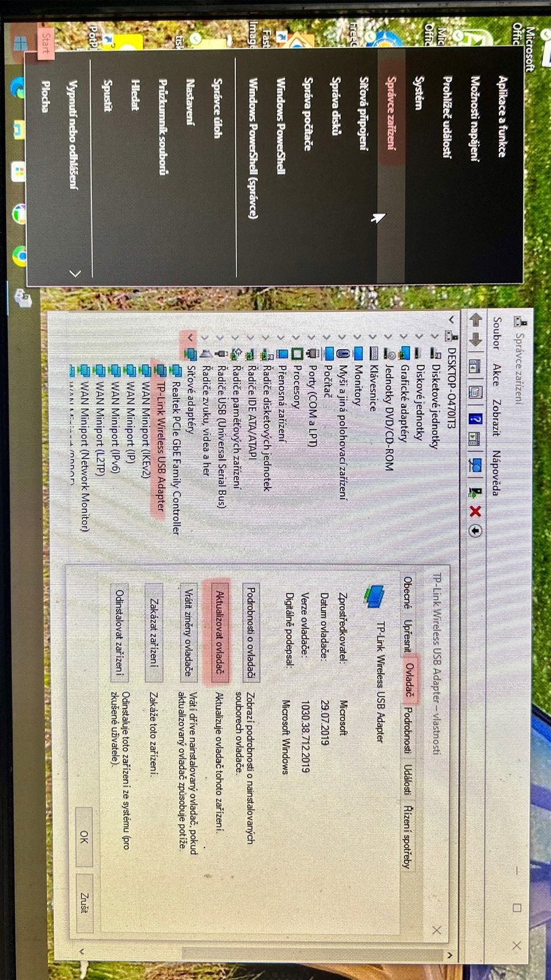
Task: Open Průzkumník souborů from the context menu
Action: tap(163, 127)
